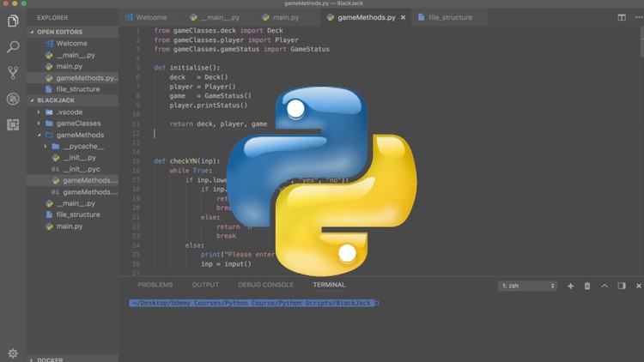The width and height of the screenshot is (644, 362).
Task: Open __main__.py in BlackJack tree
Action: pos(73,203)
